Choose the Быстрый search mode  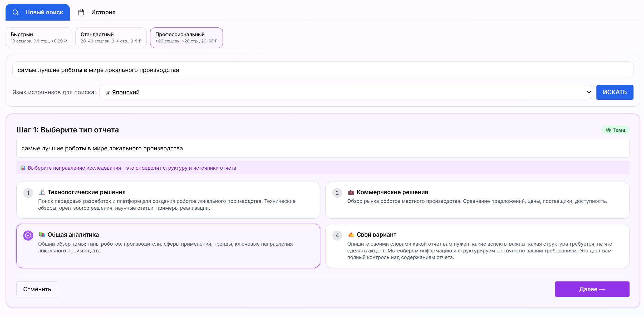coord(39,38)
